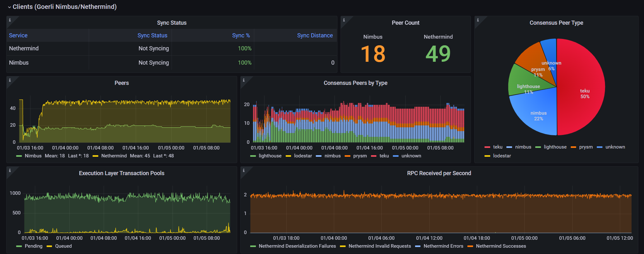Click the Nethermind peer count value 49
Viewport: 644px width, 254px height.
click(438, 54)
